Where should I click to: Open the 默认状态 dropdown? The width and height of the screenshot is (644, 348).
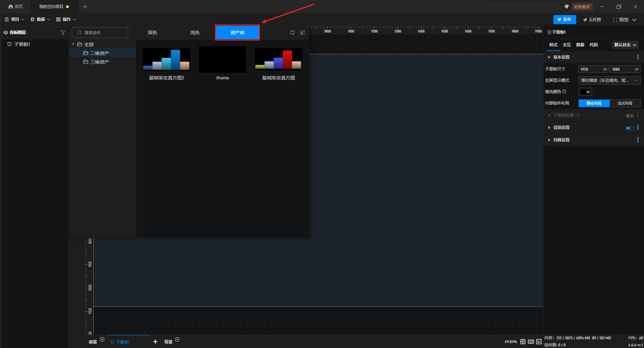[x=625, y=45]
